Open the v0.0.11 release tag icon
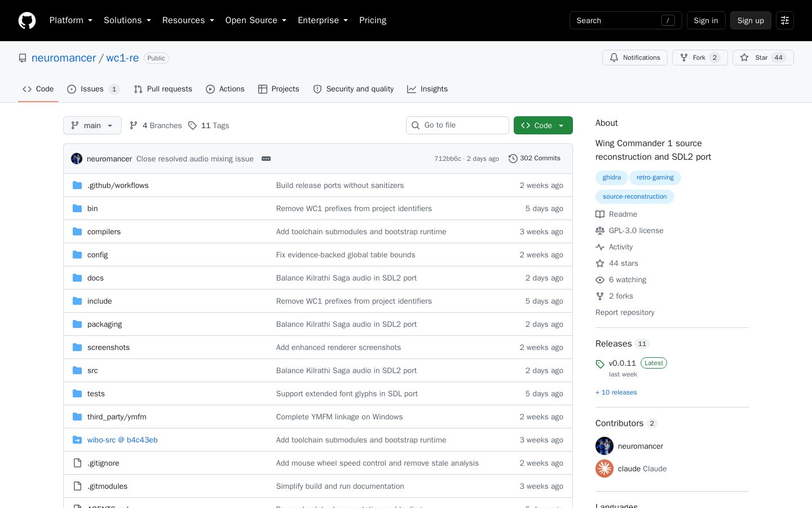Image resolution: width=812 pixels, height=508 pixels. [600, 364]
